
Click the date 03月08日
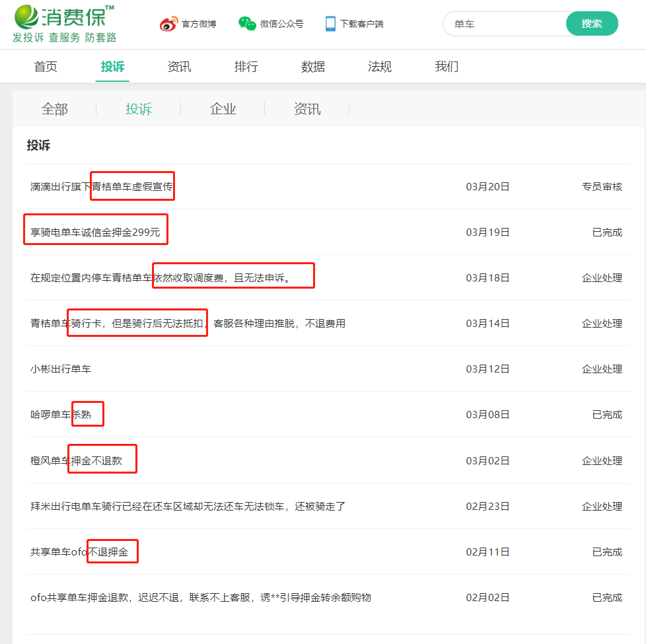487,415
